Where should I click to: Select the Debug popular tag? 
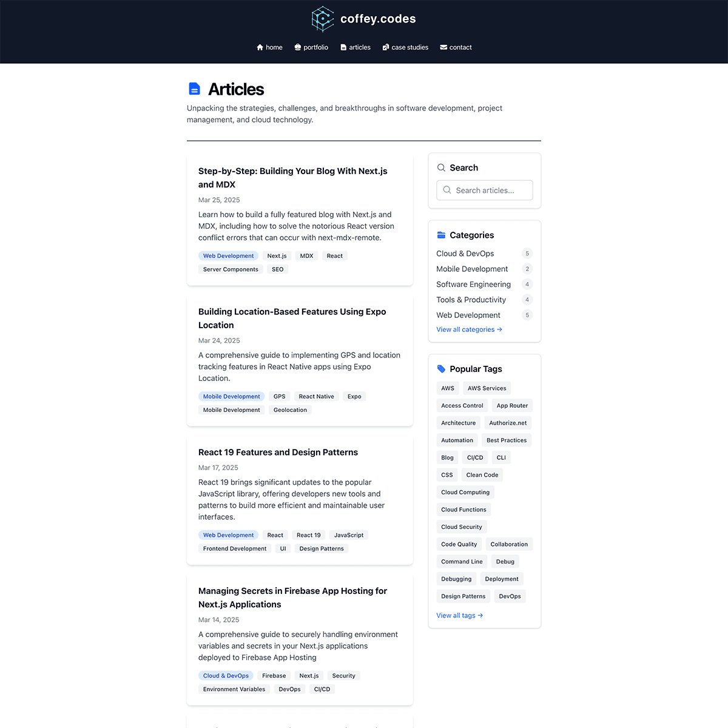[x=505, y=562]
